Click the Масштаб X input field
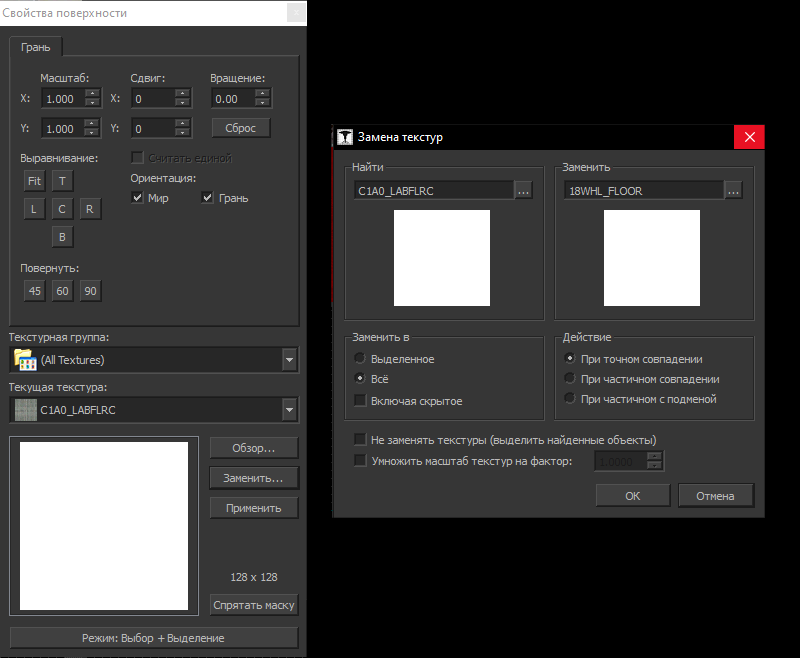Screen dimensions: 800x658 coord(63,98)
